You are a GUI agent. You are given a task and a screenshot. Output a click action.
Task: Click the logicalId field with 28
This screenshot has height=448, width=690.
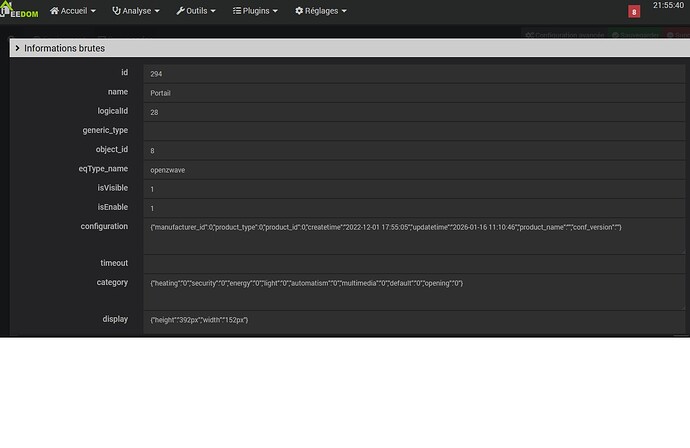tap(414, 112)
